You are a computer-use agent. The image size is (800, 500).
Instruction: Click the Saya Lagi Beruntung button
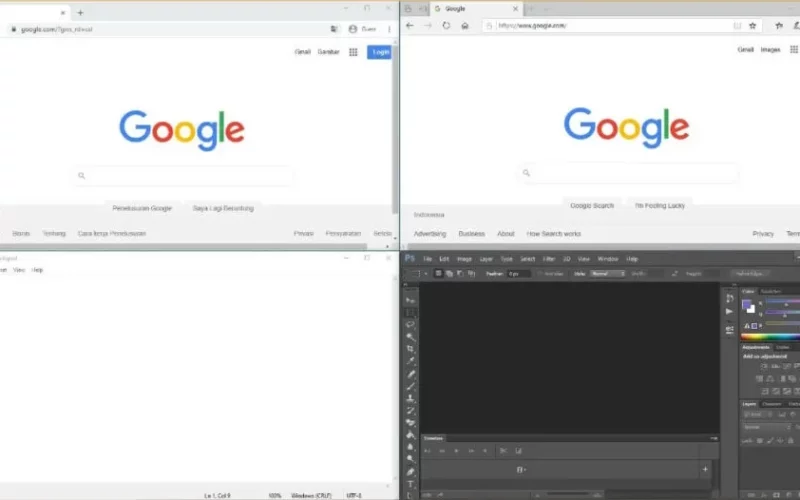click(223, 208)
